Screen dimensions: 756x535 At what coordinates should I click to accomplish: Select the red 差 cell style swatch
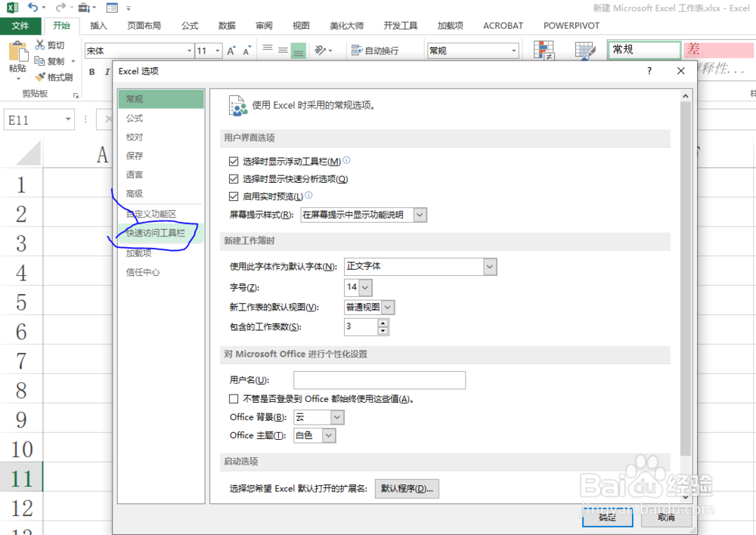pos(718,50)
